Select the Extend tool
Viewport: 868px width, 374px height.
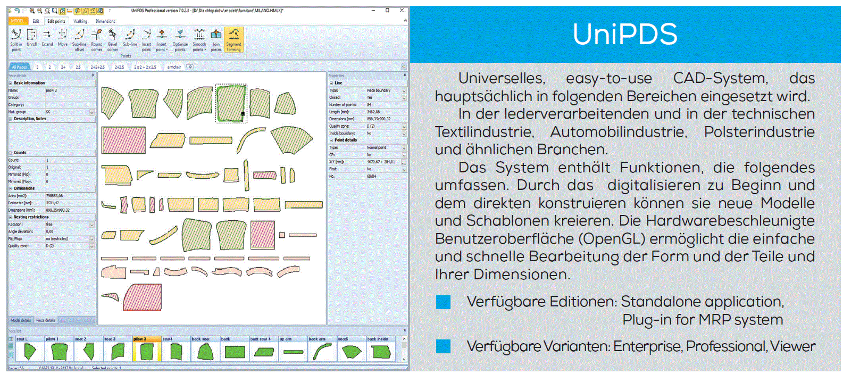(47, 38)
